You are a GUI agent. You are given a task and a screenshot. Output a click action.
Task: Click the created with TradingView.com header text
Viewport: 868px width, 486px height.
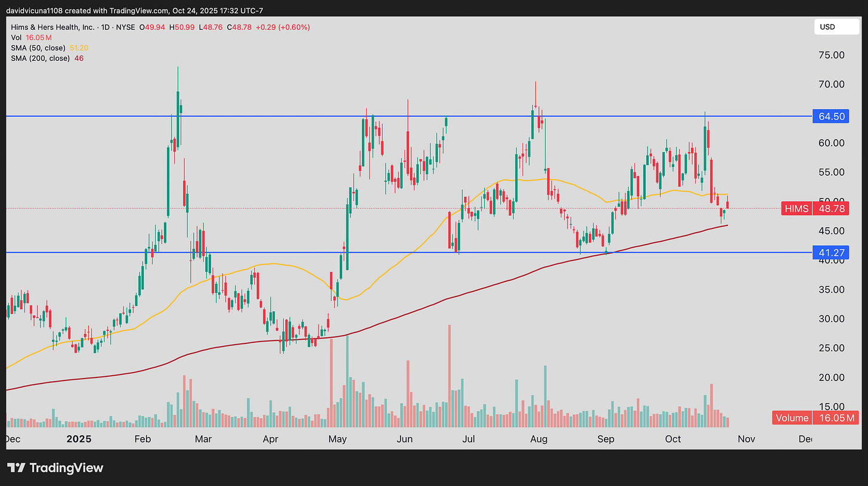[x=115, y=10]
